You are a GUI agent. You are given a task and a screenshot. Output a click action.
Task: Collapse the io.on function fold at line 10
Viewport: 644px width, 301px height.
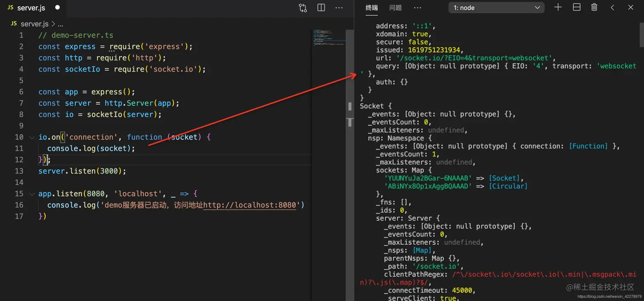[32, 137]
